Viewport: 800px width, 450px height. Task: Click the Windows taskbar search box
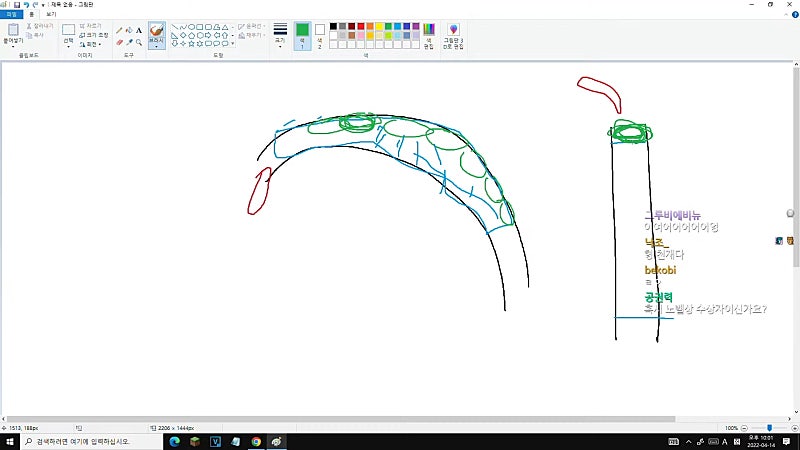pyautogui.click(x=92, y=441)
